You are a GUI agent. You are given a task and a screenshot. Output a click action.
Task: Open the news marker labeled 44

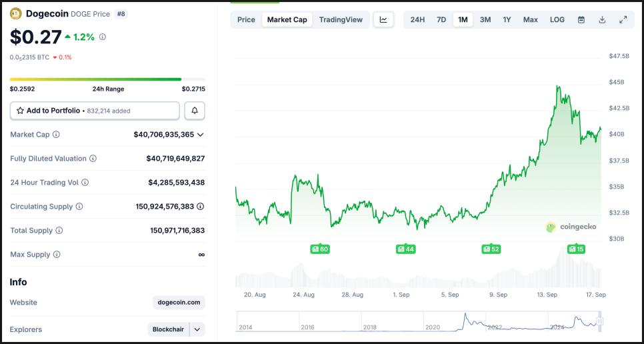pos(405,249)
